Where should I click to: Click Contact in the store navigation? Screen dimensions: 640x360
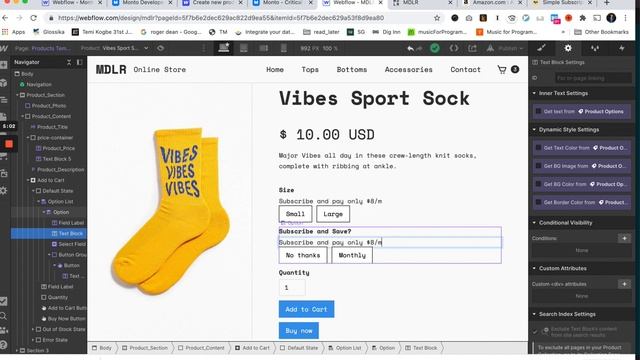pos(465,69)
